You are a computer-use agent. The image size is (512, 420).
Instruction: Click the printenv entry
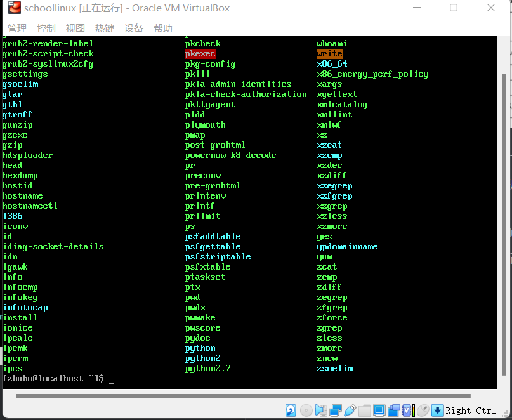(206, 196)
